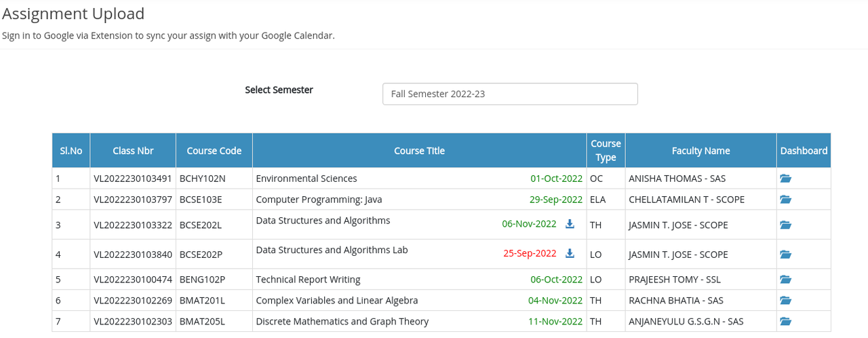Click the 01-Oct-2022 due date

pos(556,179)
